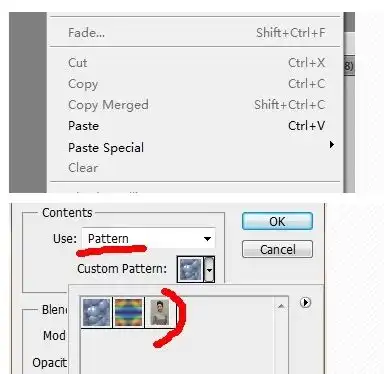Confirm the Fill dialog with OK
Screen dimensions: 384x374
pyautogui.click(x=277, y=221)
